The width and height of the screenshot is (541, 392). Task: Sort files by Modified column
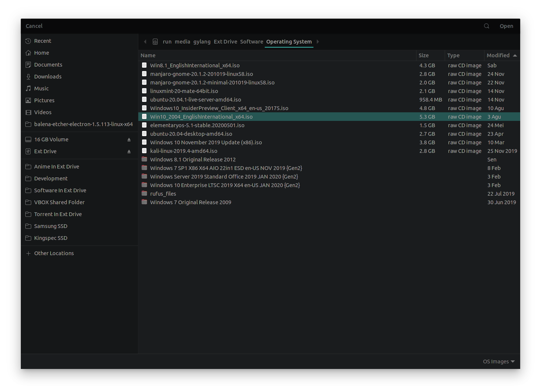502,55
